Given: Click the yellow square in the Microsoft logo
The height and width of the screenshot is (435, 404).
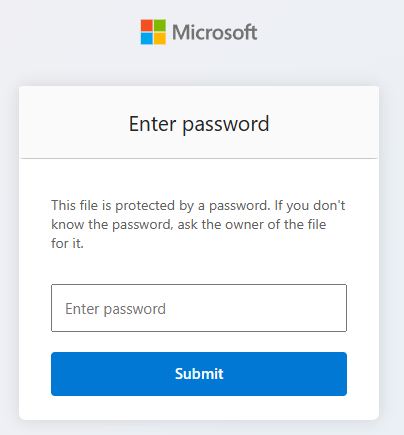Looking at the screenshot, I should [x=160, y=39].
